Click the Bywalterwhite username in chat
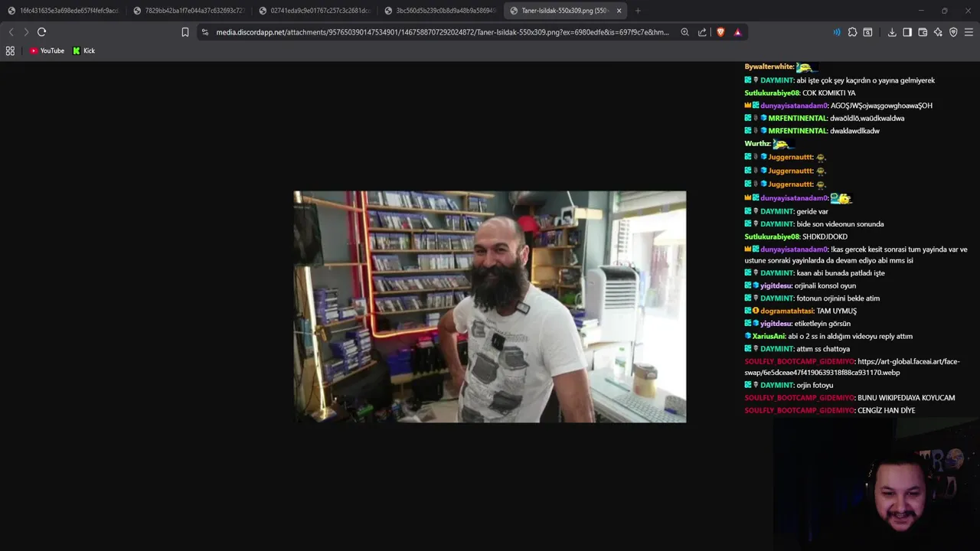The height and width of the screenshot is (551, 980). (769, 67)
